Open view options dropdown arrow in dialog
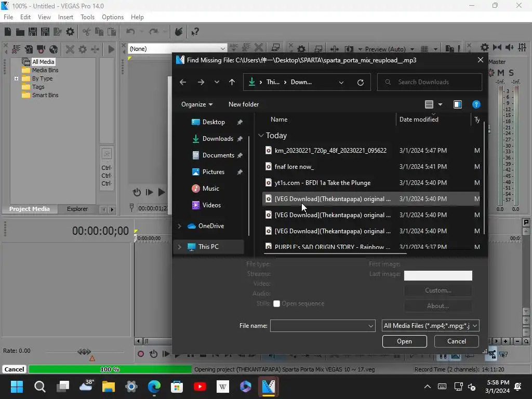 pos(441,104)
